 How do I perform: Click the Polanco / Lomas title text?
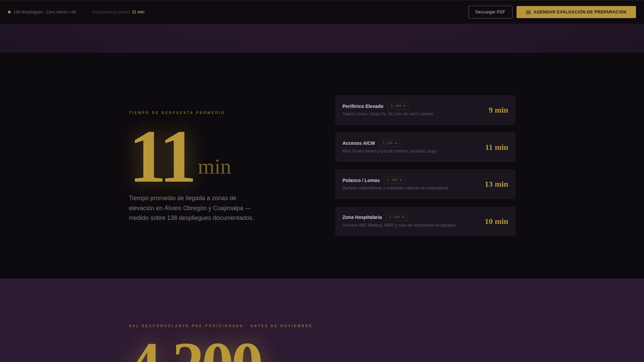tap(361, 180)
